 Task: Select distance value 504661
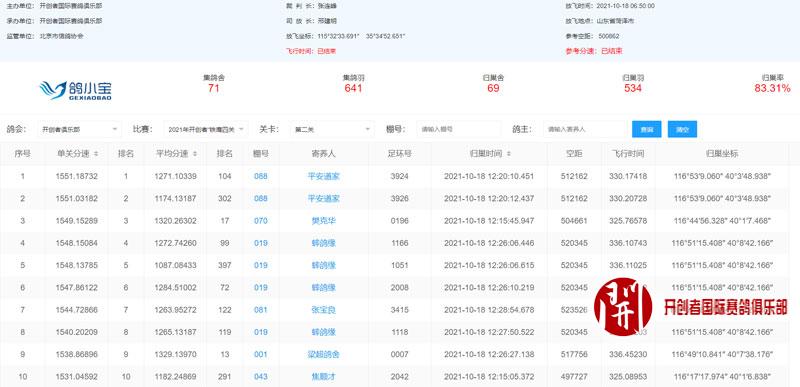(x=574, y=221)
